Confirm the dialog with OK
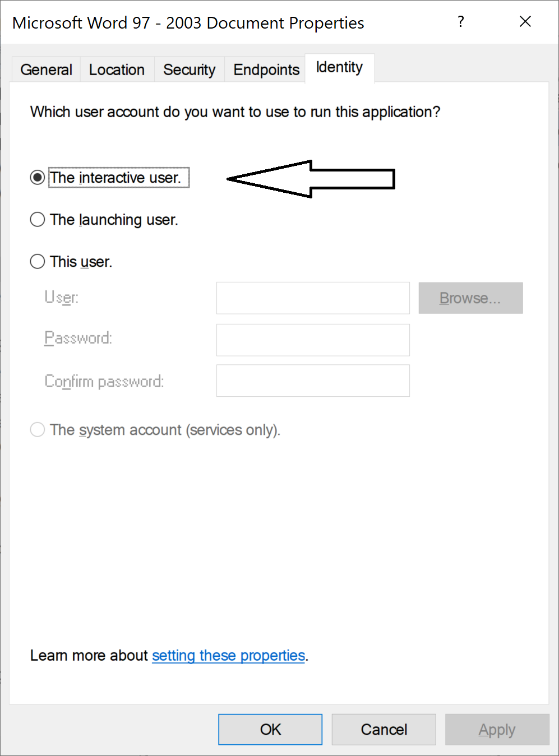This screenshot has height=756, width=559. coord(270,729)
